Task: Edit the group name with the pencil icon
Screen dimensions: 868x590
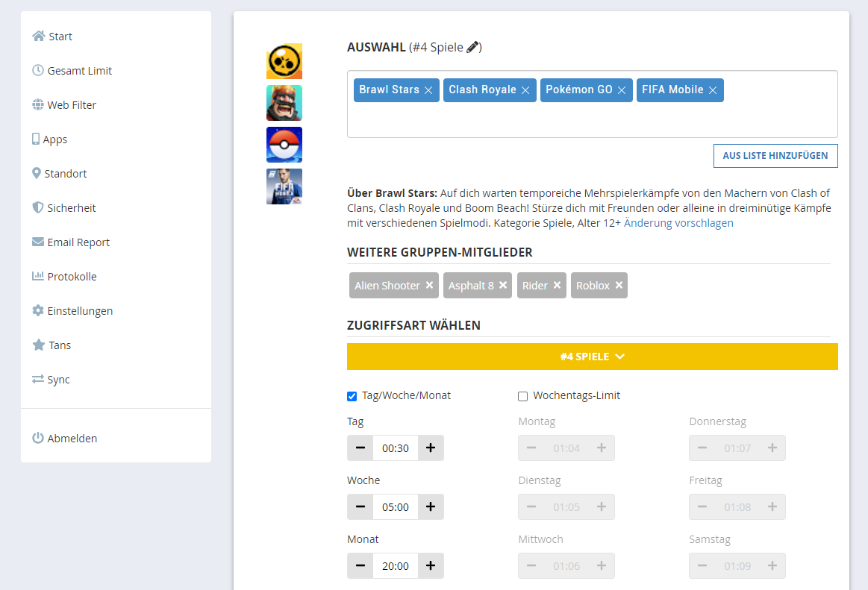Action: click(472, 48)
